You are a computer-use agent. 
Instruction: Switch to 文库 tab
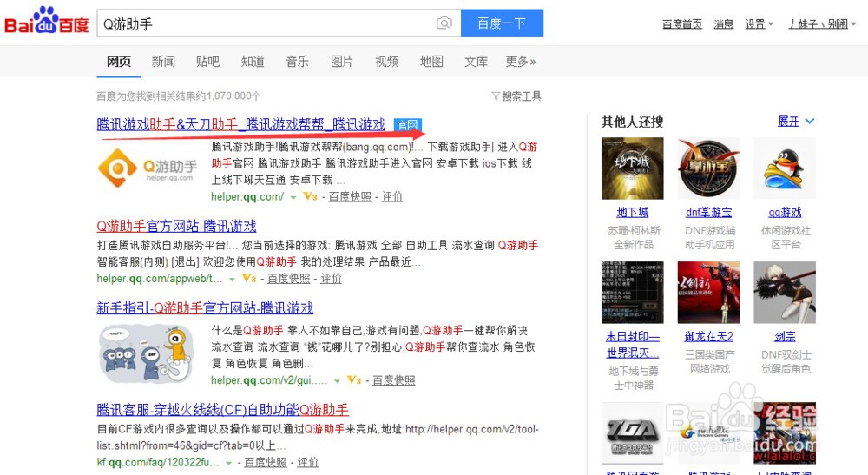point(476,62)
